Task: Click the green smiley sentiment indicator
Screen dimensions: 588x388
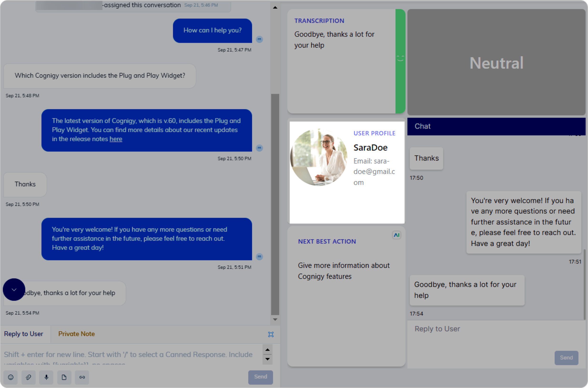Action: coord(400,59)
